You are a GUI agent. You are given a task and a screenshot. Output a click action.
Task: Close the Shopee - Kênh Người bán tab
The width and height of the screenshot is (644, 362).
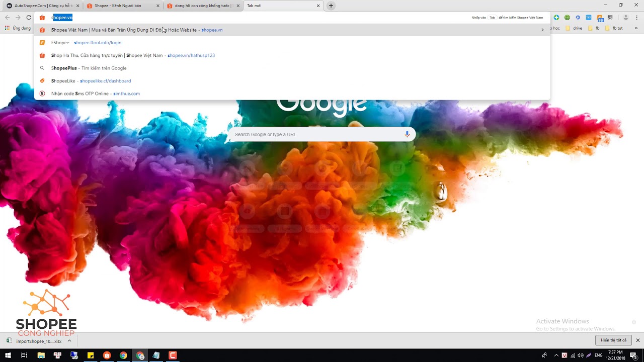(158, 6)
